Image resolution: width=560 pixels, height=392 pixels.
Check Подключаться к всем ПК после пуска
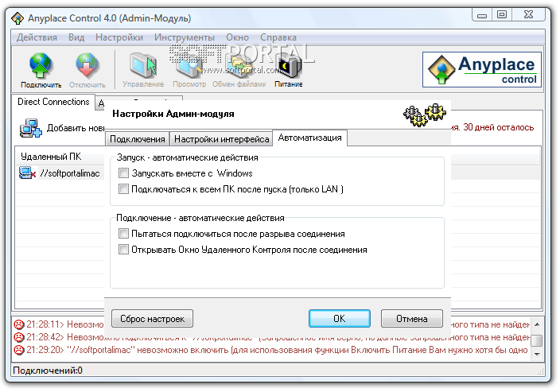[123, 189]
